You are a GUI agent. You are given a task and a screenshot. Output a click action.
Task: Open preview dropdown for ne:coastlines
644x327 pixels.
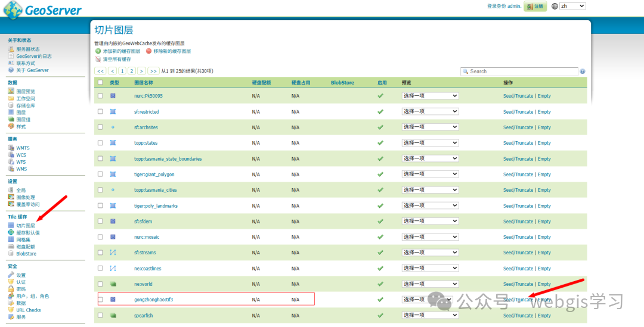coord(430,268)
